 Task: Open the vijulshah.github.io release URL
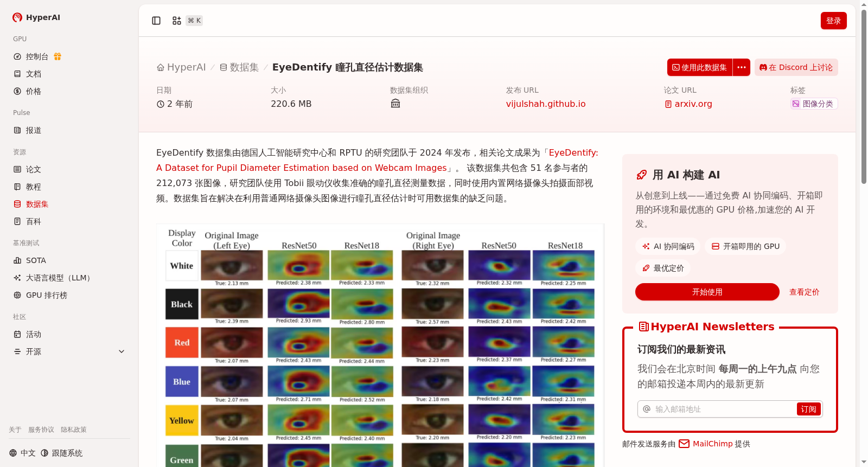546,104
